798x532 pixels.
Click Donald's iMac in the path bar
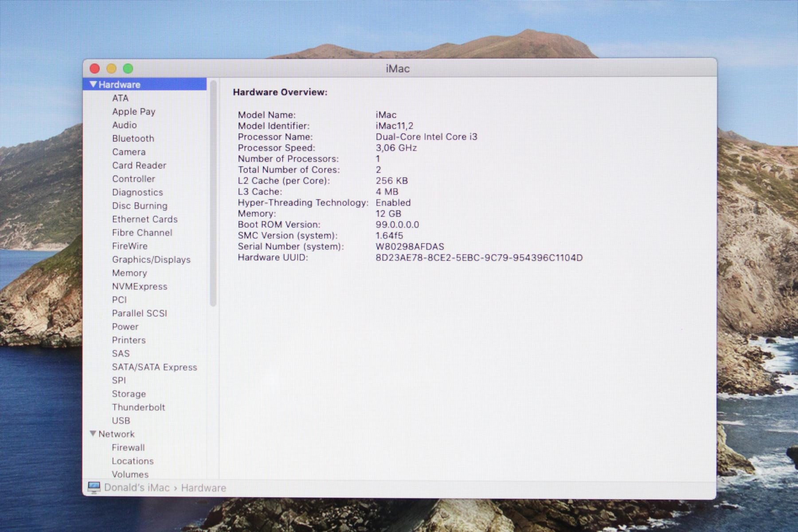(x=137, y=488)
